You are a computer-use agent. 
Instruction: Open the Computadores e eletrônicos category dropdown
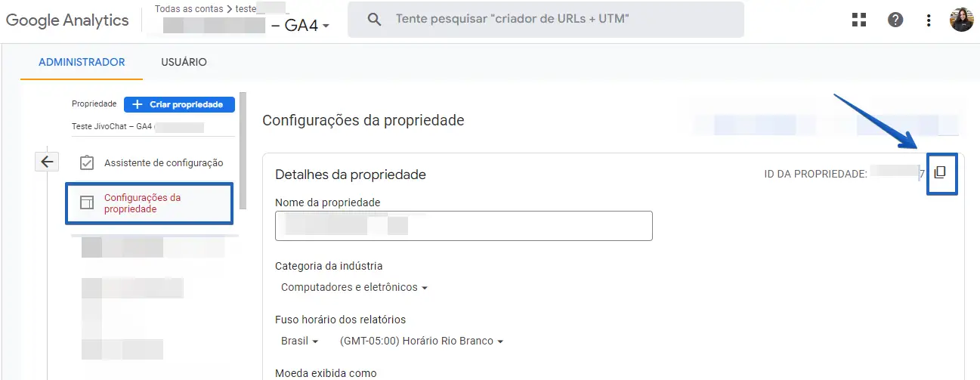(354, 288)
